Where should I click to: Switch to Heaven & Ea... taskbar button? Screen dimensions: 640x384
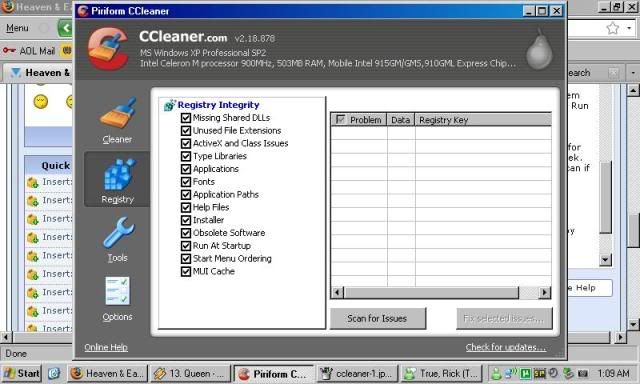click(x=107, y=373)
